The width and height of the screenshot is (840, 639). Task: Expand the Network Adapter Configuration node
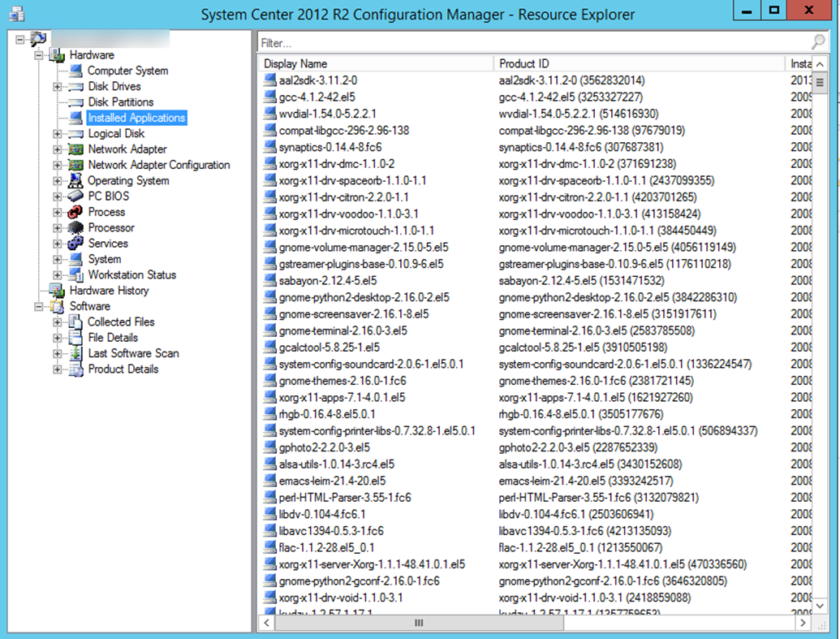pos(58,165)
